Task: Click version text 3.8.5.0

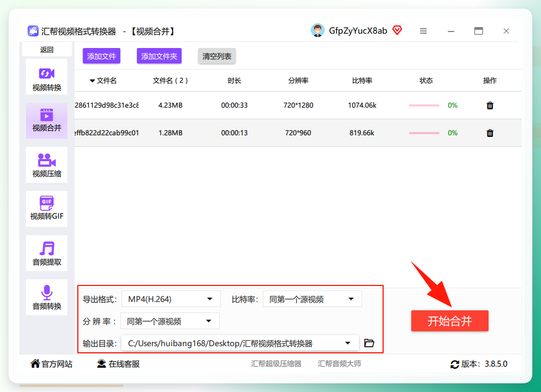Action: (496, 364)
